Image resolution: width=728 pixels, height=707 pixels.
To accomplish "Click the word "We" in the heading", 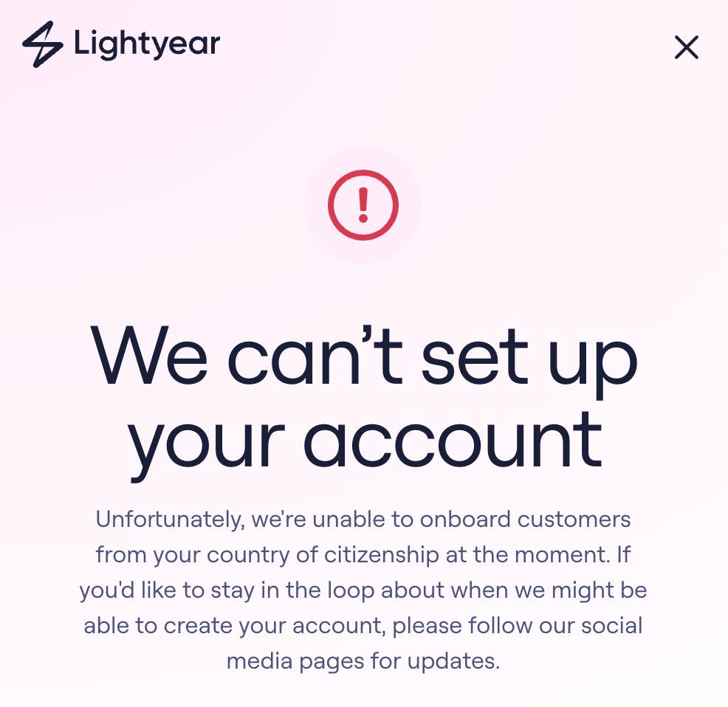I will click(x=148, y=355).
